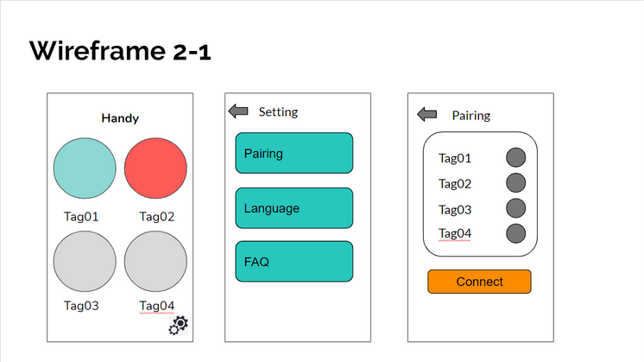644x362 pixels.
Task: Click the settings gear icon
Action: coord(180,325)
